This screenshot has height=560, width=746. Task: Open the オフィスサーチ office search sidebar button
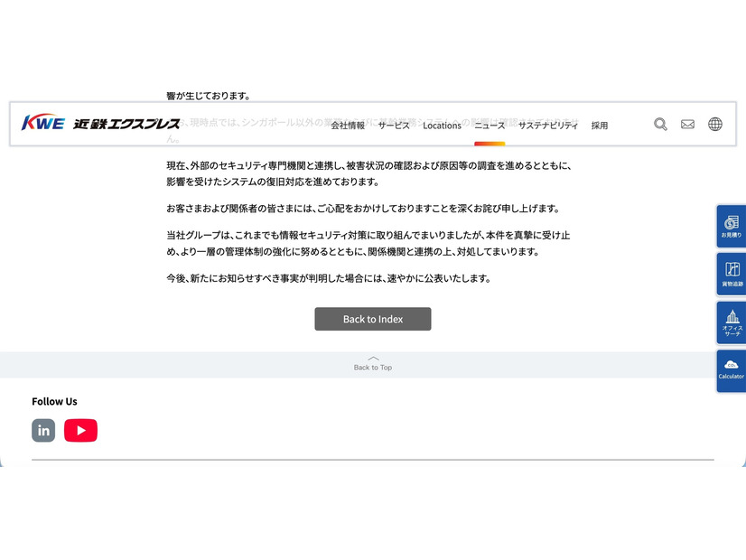tap(732, 323)
